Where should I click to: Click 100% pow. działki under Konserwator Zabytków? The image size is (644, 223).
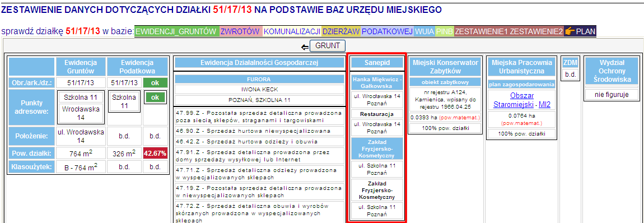pos(445,128)
